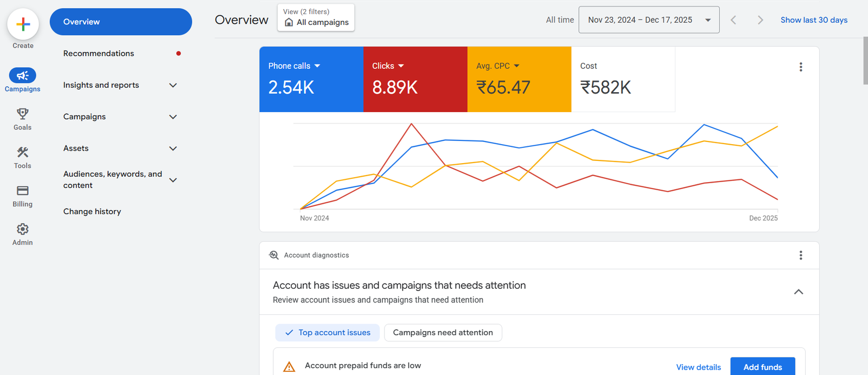Select the Top account issues chip
Viewport: 868px width, 375px height.
pyautogui.click(x=327, y=333)
